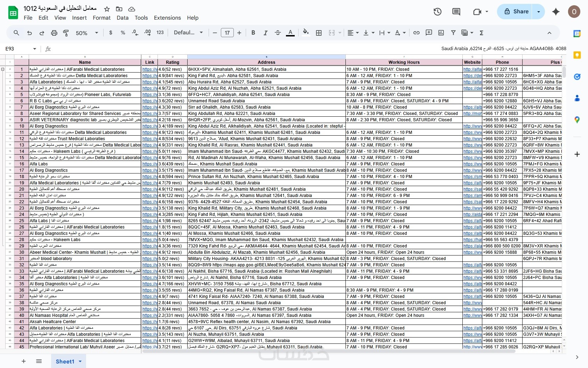Open the Data menu
Viewport: 588px width, 368px height.
click(122, 18)
